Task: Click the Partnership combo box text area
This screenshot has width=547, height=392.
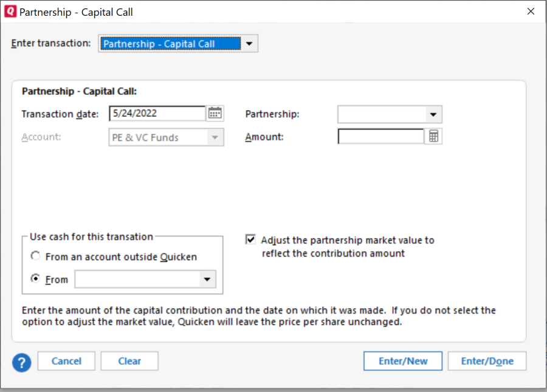Action: pos(381,114)
